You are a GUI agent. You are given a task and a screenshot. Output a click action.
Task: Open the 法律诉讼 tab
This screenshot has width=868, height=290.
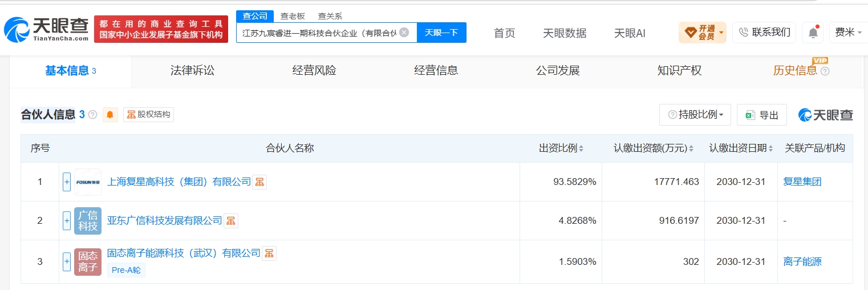click(x=192, y=71)
